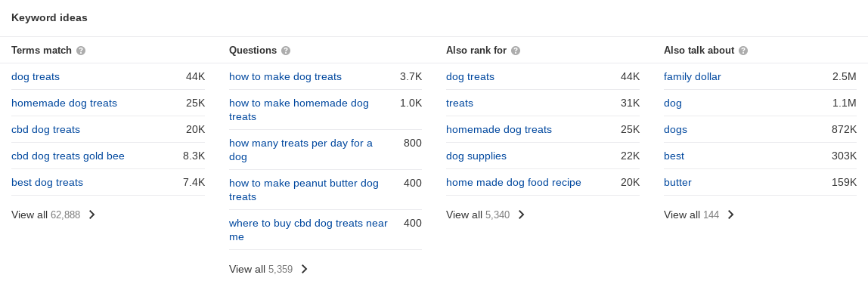Open best dog treats keyword link

tap(47, 183)
